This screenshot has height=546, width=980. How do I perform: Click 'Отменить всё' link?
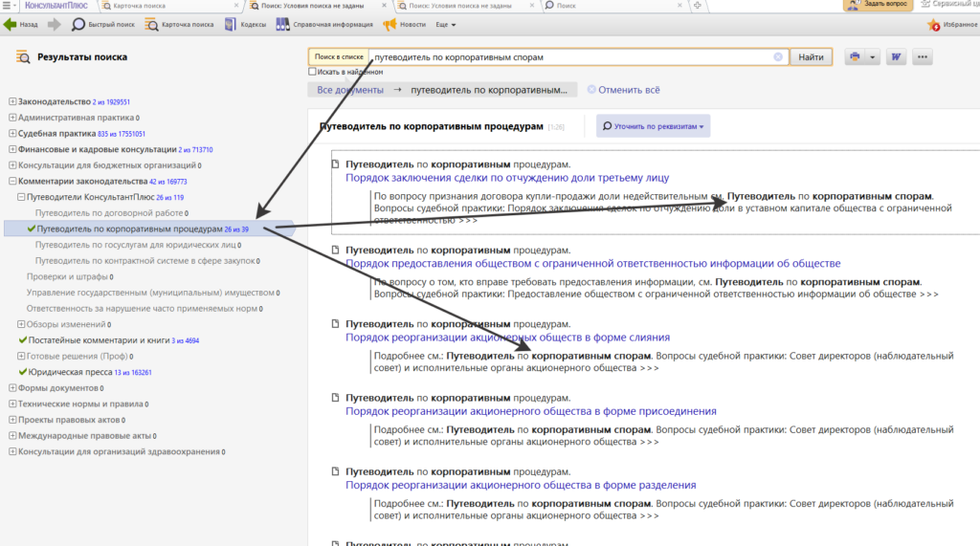tap(629, 90)
